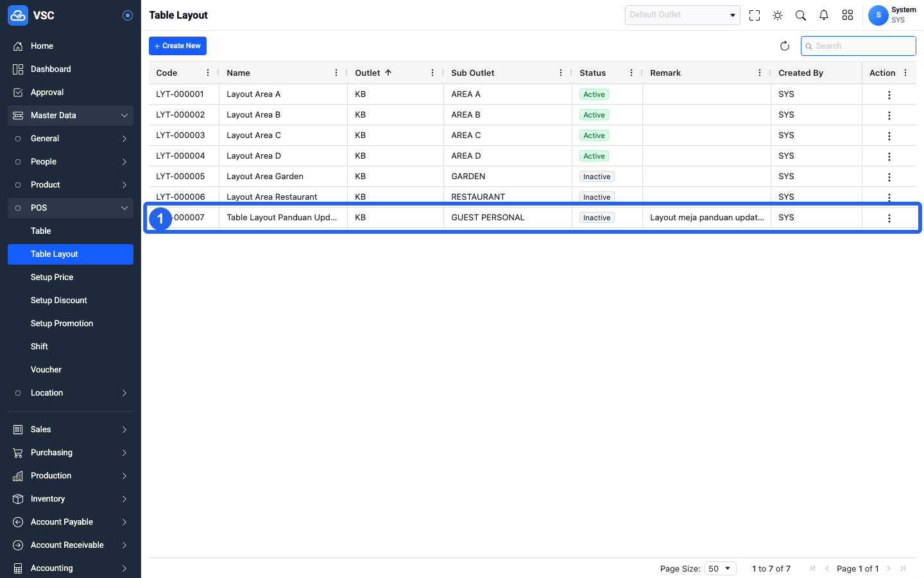The width and height of the screenshot is (924, 578).
Task: Open action menu for Layout Area A
Action: (889, 95)
